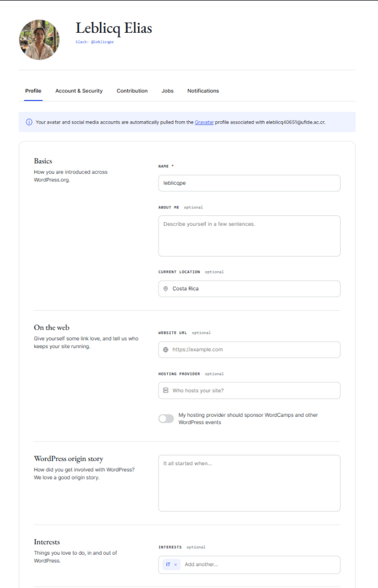Screen dimensions: 378x588
Task: Open the Notifications tab
Action: pyautogui.click(x=203, y=91)
